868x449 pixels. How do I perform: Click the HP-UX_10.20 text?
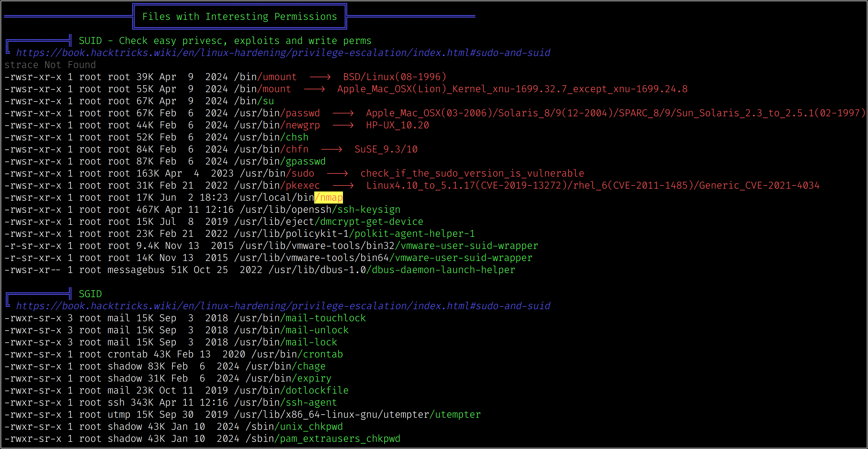tap(398, 125)
